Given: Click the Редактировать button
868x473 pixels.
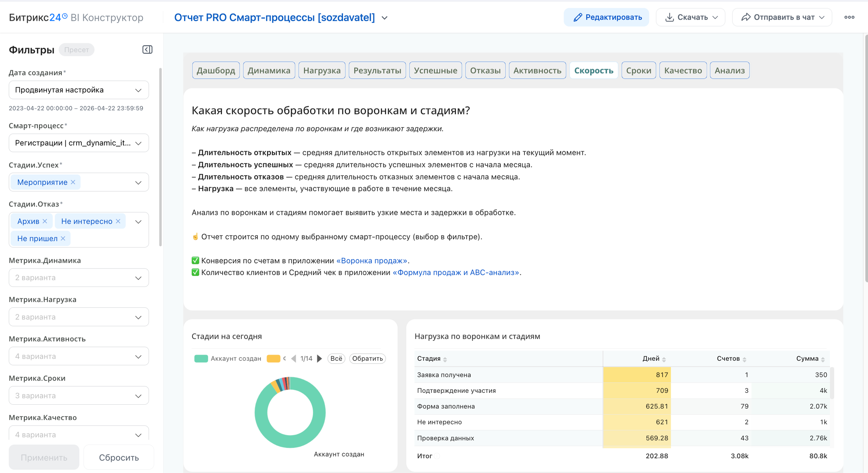Looking at the screenshot, I should point(606,17).
